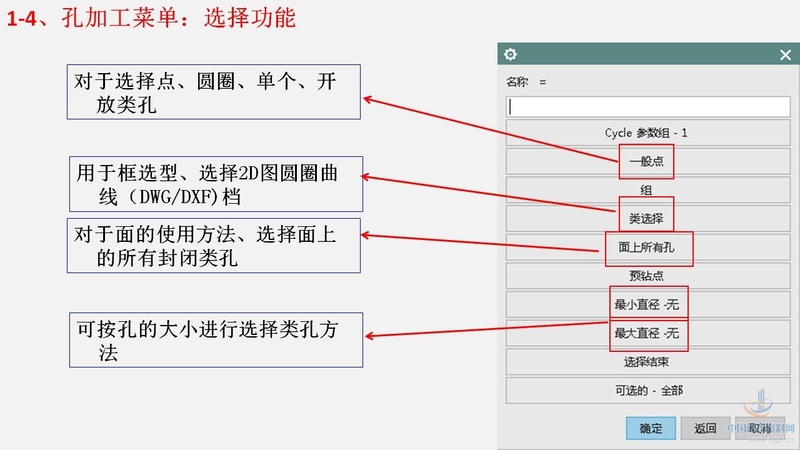Select the Cycle 参数组 - 1 button

click(648, 133)
